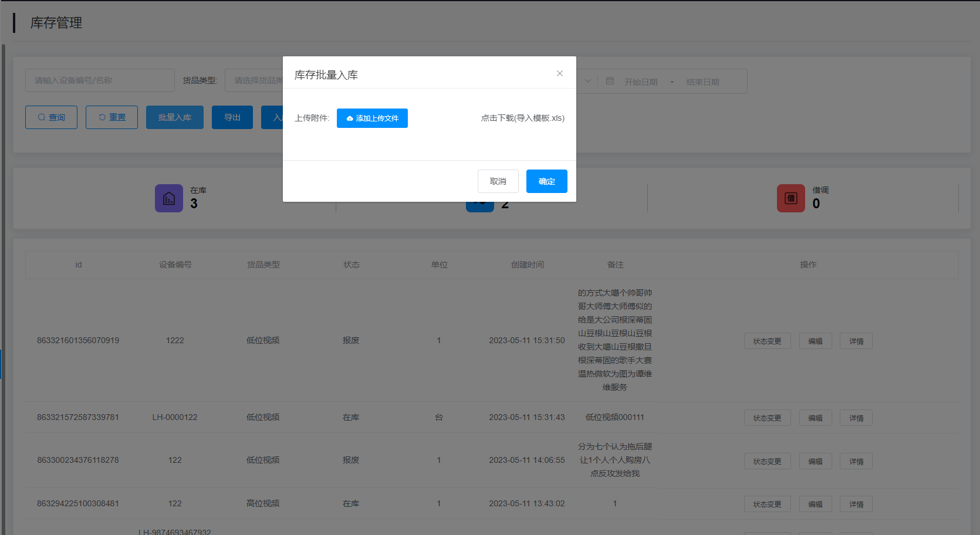This screenshot has height=535, width=980.
Task: Reset filters with 重置 button
Action: tap(111, 117)
